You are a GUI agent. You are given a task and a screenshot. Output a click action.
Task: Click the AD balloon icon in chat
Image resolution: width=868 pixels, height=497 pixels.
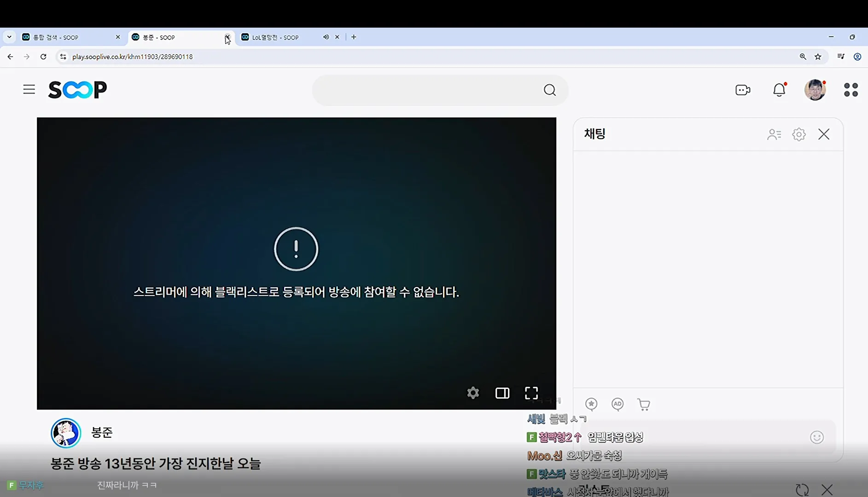(618, 404)
